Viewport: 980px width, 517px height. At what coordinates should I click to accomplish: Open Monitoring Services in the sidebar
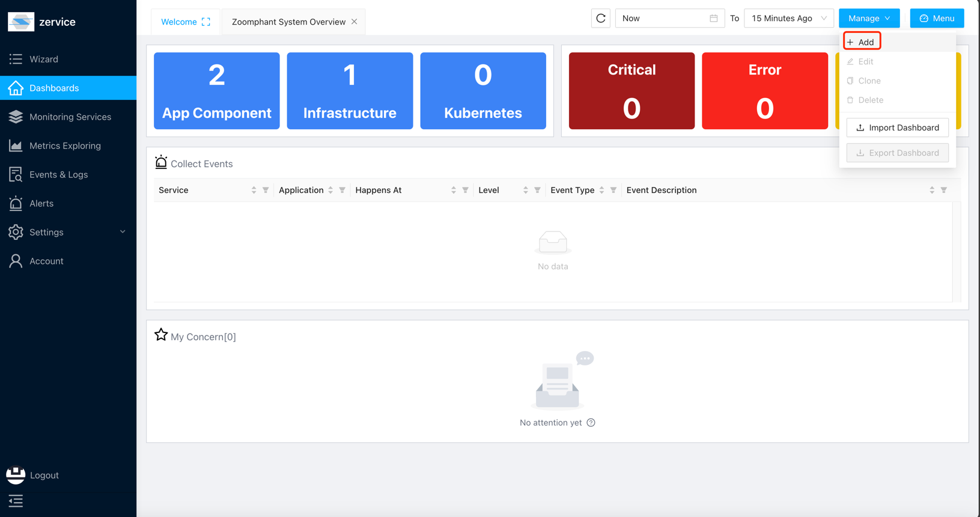pyautogui.click(x=70, y=117)
